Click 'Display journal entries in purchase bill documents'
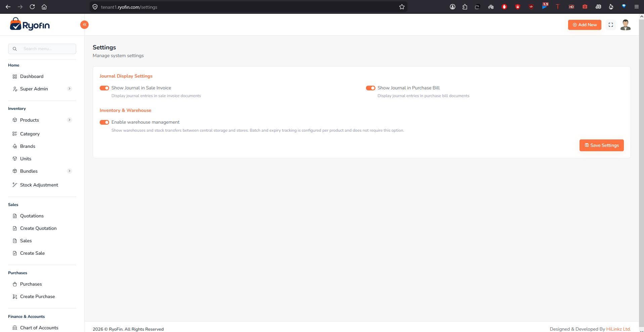 click(x=423, y=96)
